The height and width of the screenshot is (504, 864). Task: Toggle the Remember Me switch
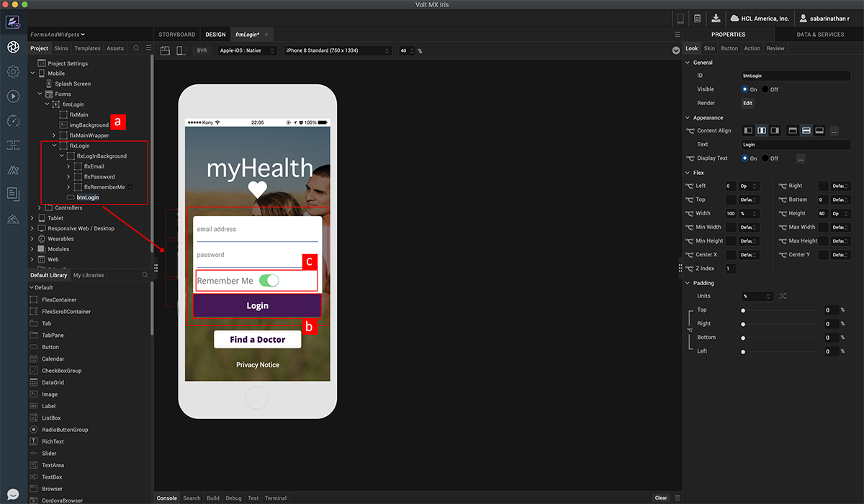pos(269,281)
